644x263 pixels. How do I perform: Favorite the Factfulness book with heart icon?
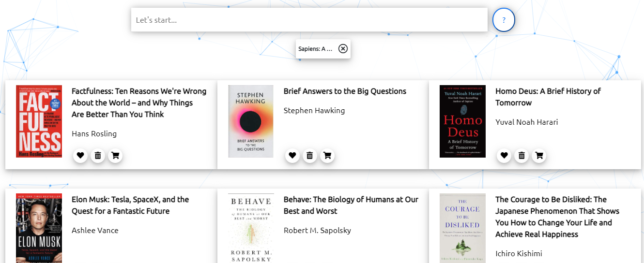(x=80, y=156)
